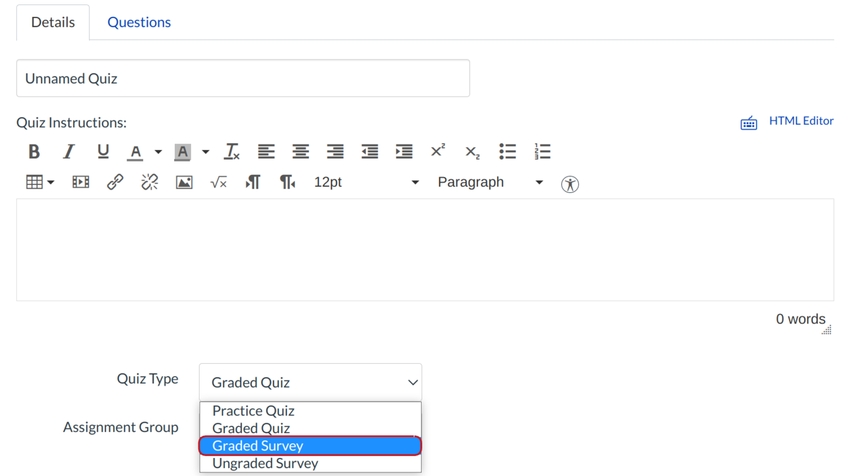Clear text formatting
The height and width of the screenshot is (476, 868).
click(232, 151)
